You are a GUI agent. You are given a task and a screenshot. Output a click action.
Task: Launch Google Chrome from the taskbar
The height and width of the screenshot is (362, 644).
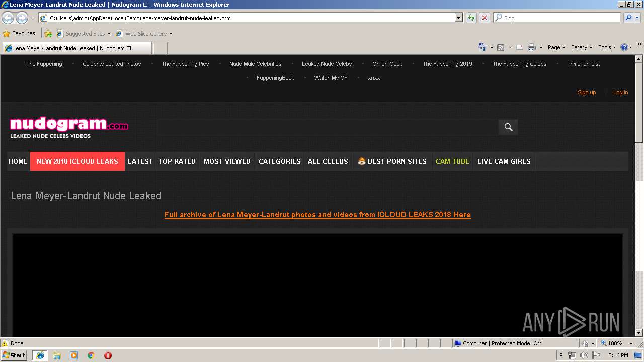(91, 355)
